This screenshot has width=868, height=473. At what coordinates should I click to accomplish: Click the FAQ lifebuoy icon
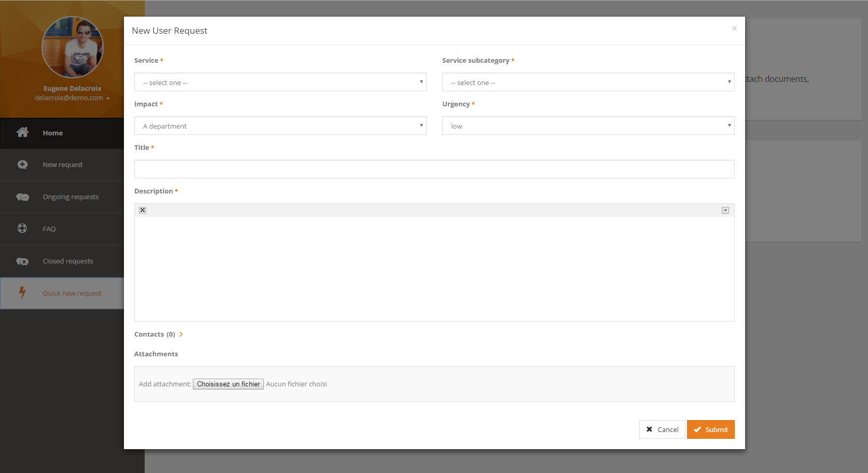coord(22,229)
